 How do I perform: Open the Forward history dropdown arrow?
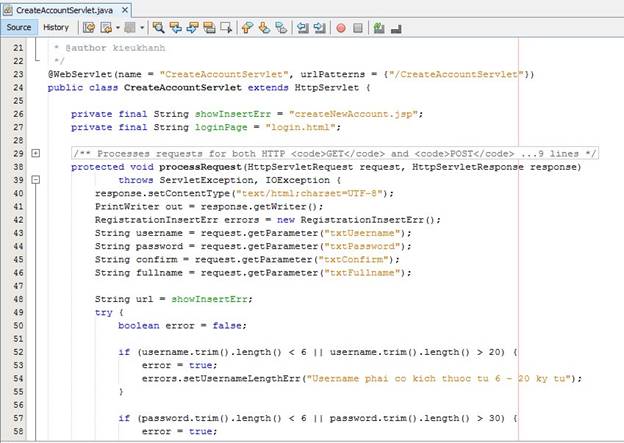tap(142, 28)
